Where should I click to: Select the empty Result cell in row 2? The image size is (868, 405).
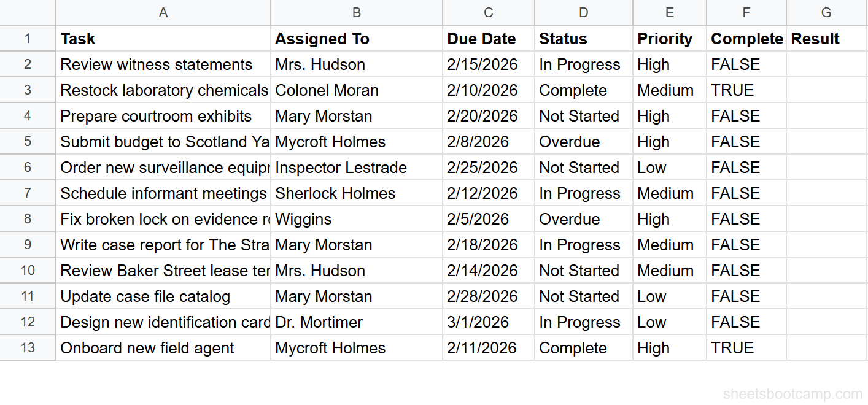(x=826, y=64)
